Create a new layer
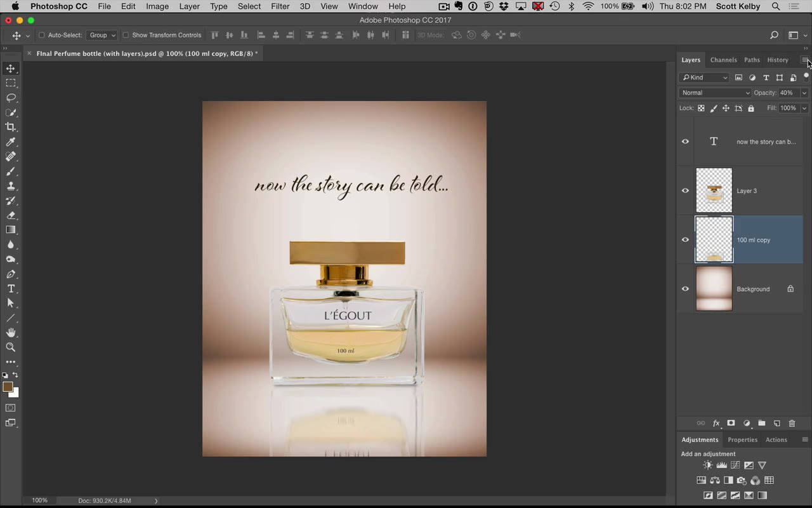The width and height of the screenshot is (812, 508). [776, 423]
